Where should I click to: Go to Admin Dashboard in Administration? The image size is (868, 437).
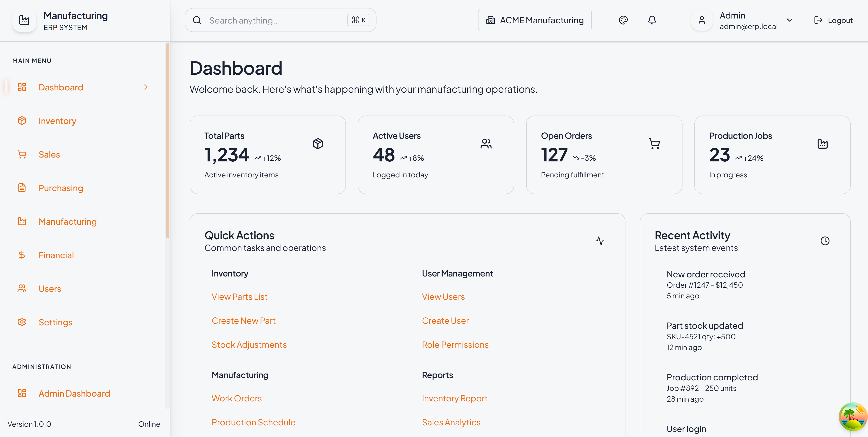pyautogui.click(x=74, y=393)
